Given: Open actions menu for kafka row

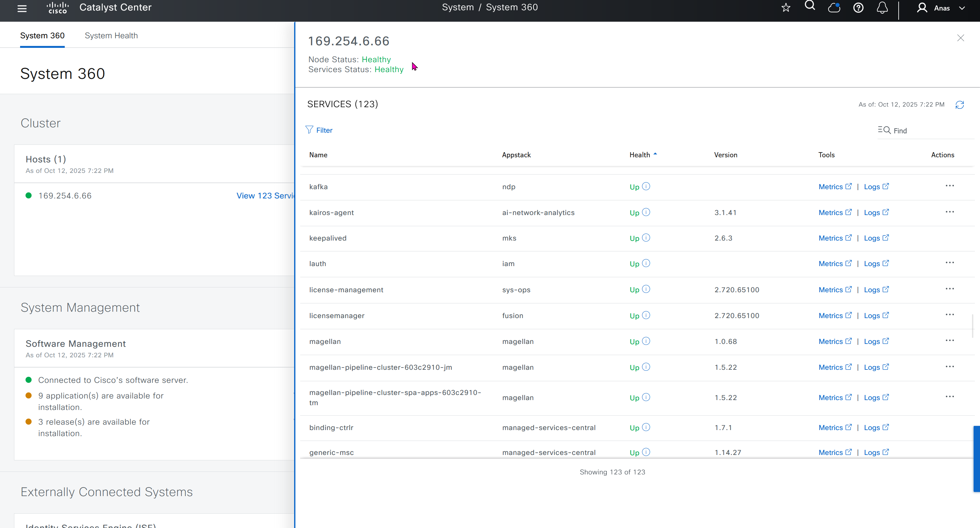Looking at the screenshot, I should 950,186.
